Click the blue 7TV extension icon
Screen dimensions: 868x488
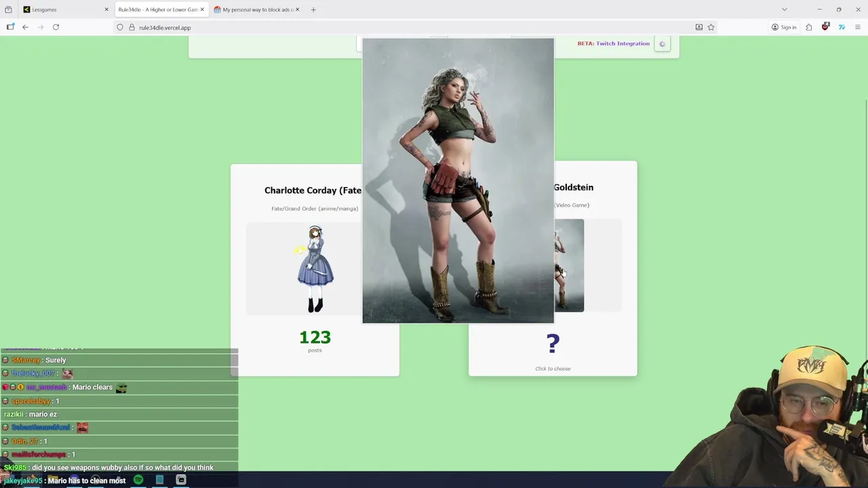[x=842, y=27]
